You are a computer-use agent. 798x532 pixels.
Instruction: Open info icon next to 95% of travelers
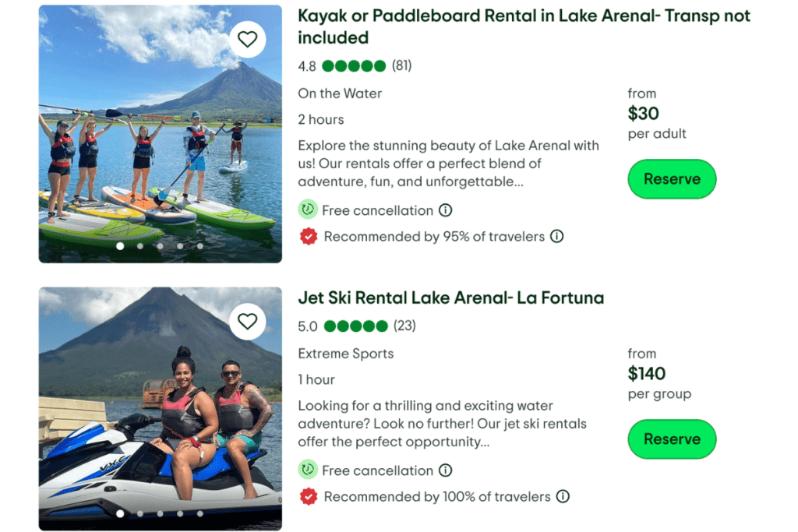[x=556, y=236]
